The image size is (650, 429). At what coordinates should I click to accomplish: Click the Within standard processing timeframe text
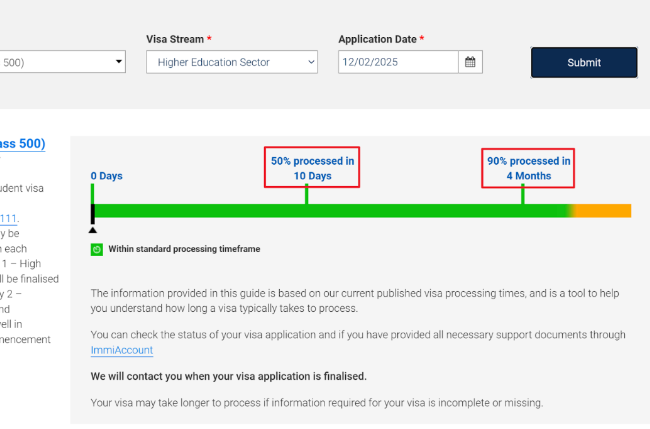pos(184,249)
